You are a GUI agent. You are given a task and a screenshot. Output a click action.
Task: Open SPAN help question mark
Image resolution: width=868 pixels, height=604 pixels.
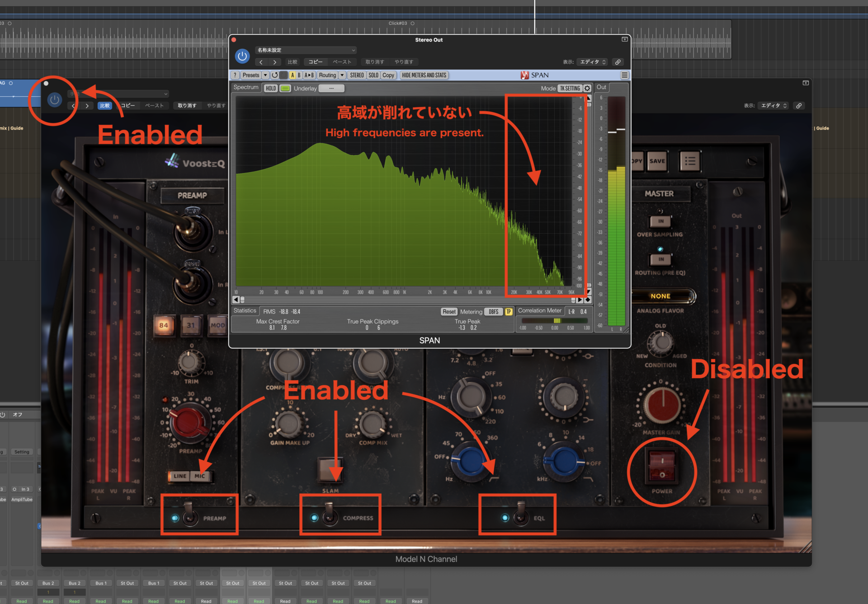click(235, 75)
